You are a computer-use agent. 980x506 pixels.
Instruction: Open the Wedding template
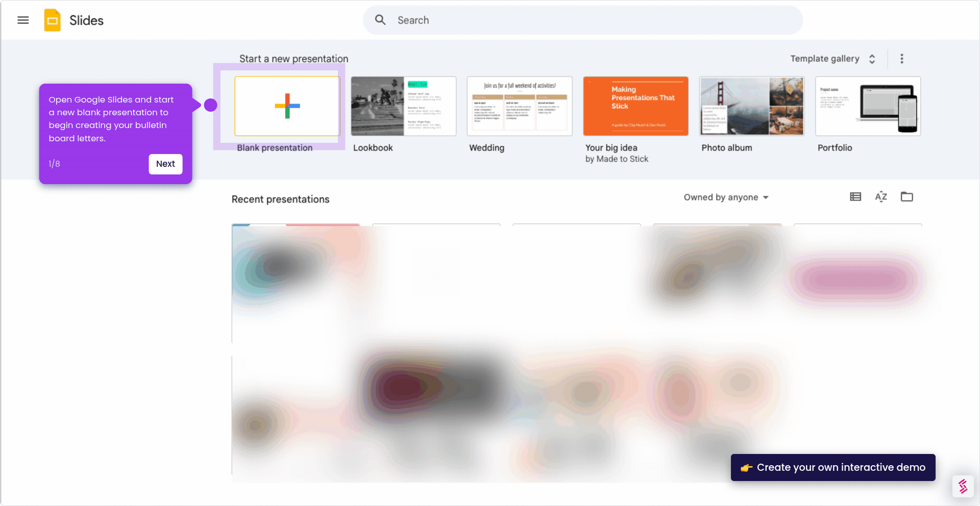click(520, 106)
